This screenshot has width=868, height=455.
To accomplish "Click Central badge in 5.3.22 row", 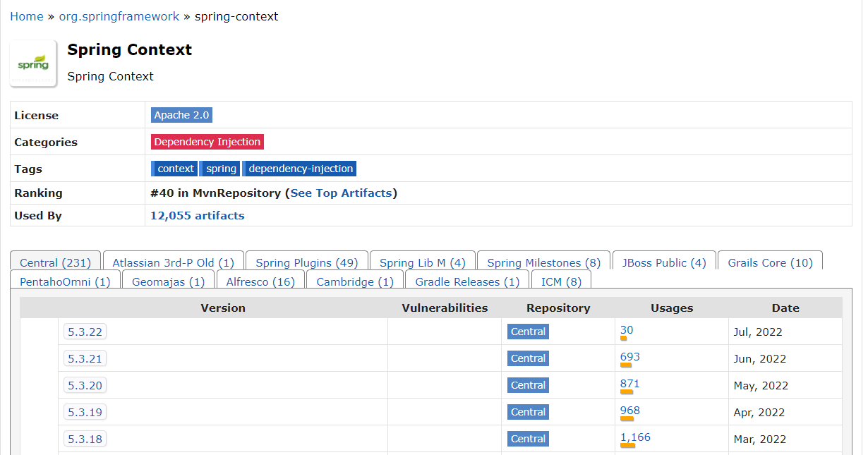I will [x=528, y=332].
